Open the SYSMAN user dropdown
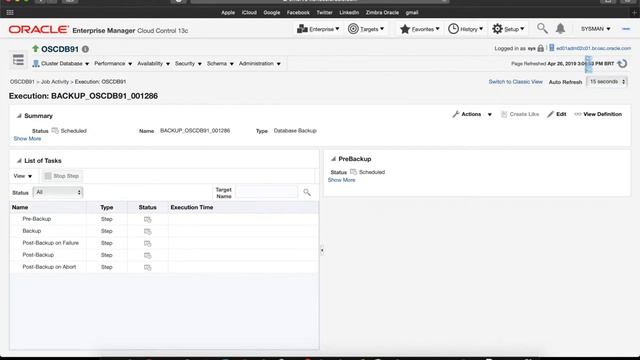Viewport: 640px width, 360px height. (x=596, y=29)
